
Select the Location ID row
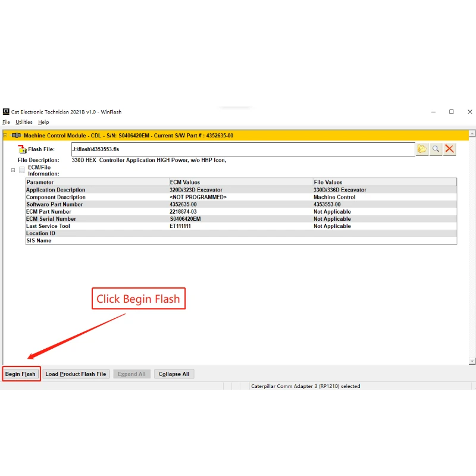click(241, 233)
